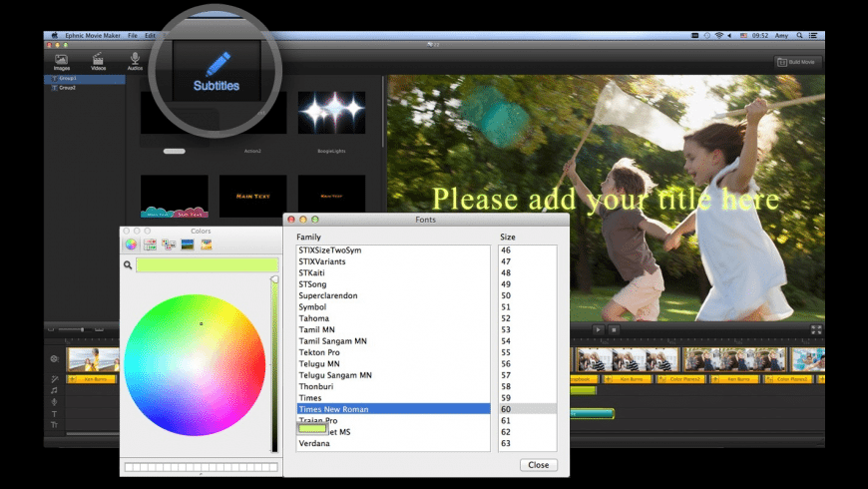
Task: Play the movie preview
Action: [598, 329]
